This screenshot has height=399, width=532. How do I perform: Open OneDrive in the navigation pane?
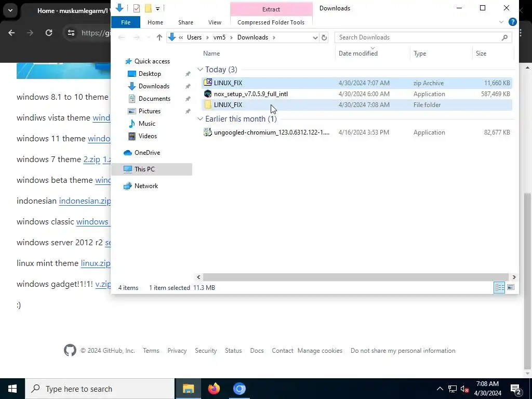click(147, 153)
